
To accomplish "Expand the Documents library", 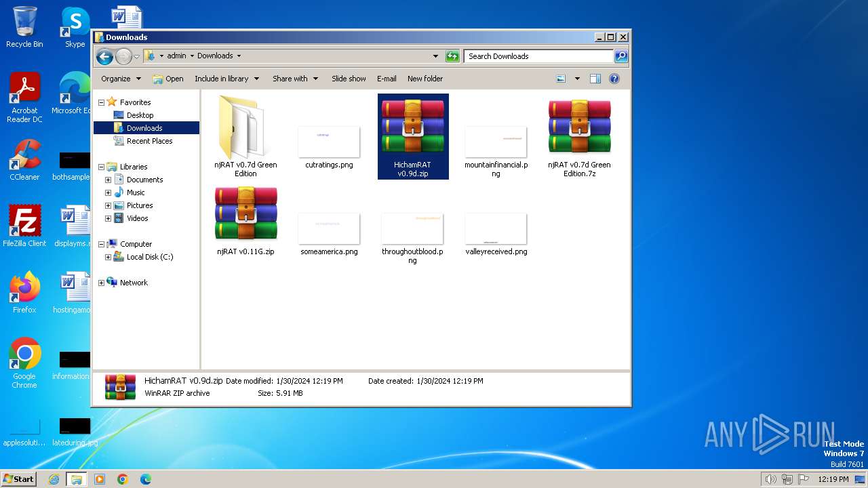I will click(108, 180).
